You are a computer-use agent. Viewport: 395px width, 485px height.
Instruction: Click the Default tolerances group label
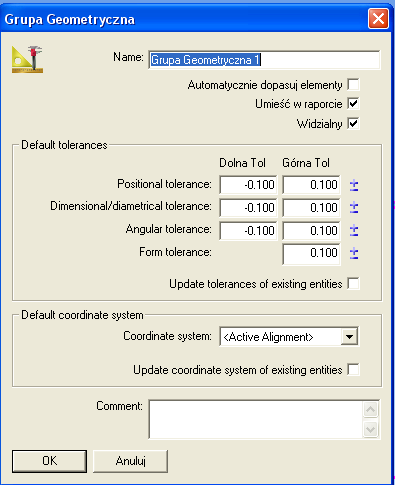point(64,145)
